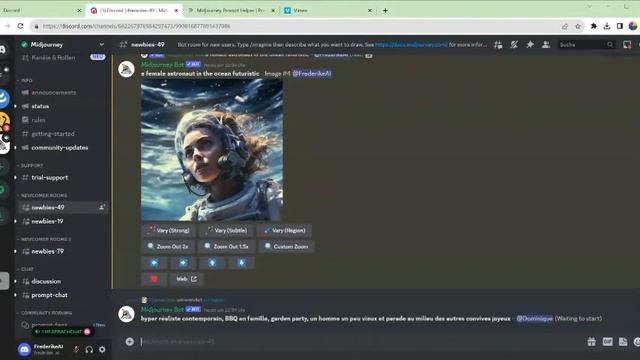640x360 pixels.
Task: Collapse the COMMUNITY FORUMS category
Action: (x=45, y=313)
